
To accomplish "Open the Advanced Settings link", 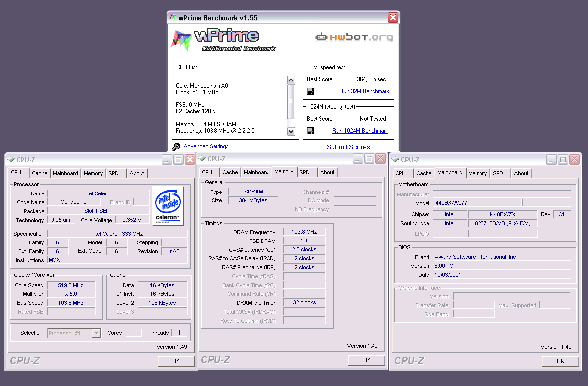I will tap(206, 146).
